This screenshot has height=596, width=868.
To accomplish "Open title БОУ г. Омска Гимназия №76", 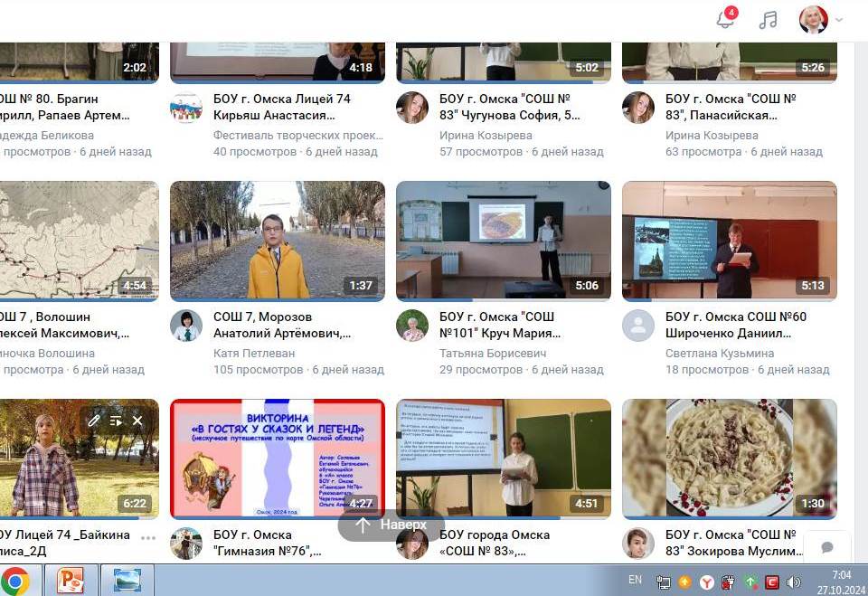I will pos(268,543).
